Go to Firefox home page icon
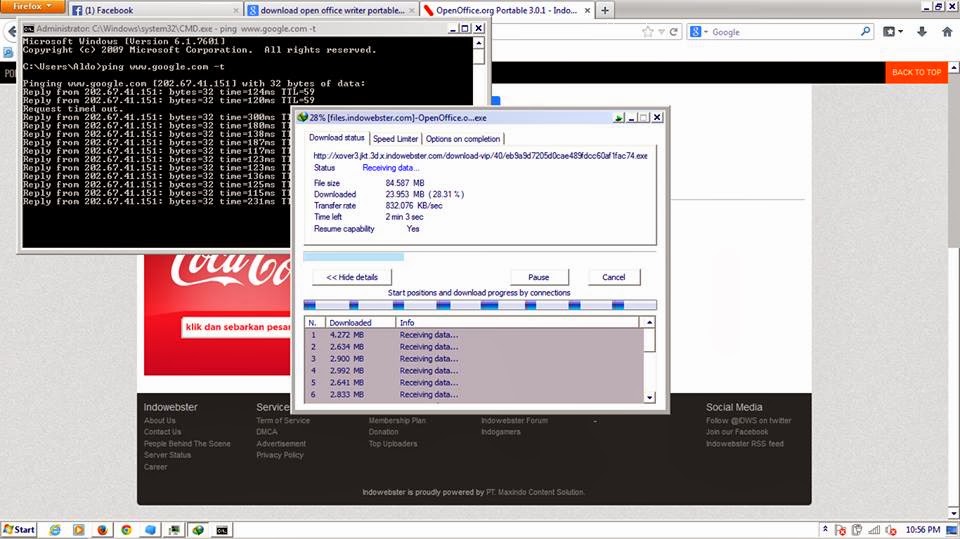The width and height of the screenshot is (960, 539). (x=947, y=32)
